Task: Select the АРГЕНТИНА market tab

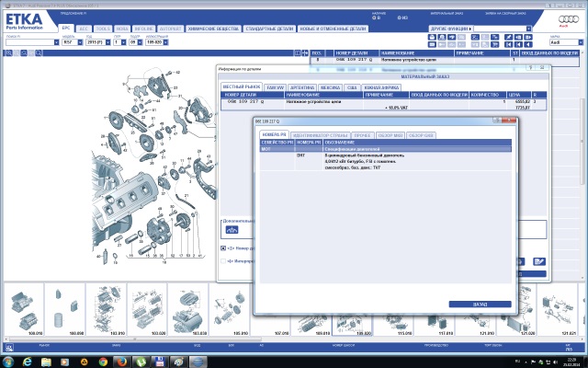Action: [302, 87]
